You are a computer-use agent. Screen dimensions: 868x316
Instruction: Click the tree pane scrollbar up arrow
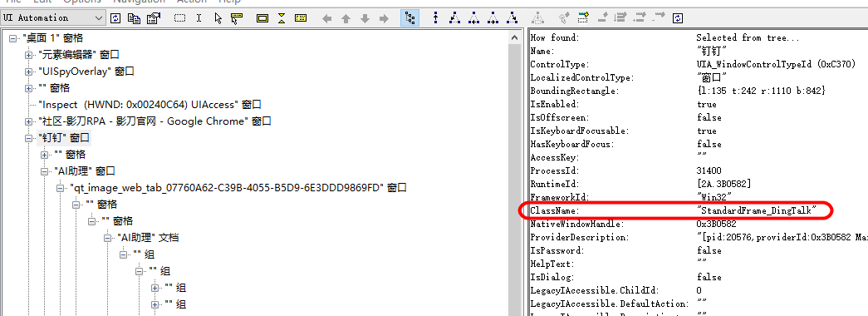tap(515, 37)
